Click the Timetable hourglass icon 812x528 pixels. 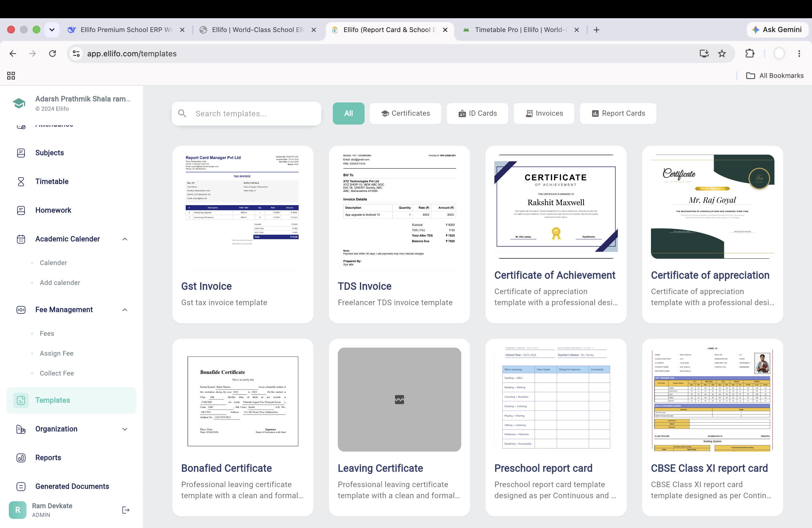pyautogui.click(x=21, y=181)
